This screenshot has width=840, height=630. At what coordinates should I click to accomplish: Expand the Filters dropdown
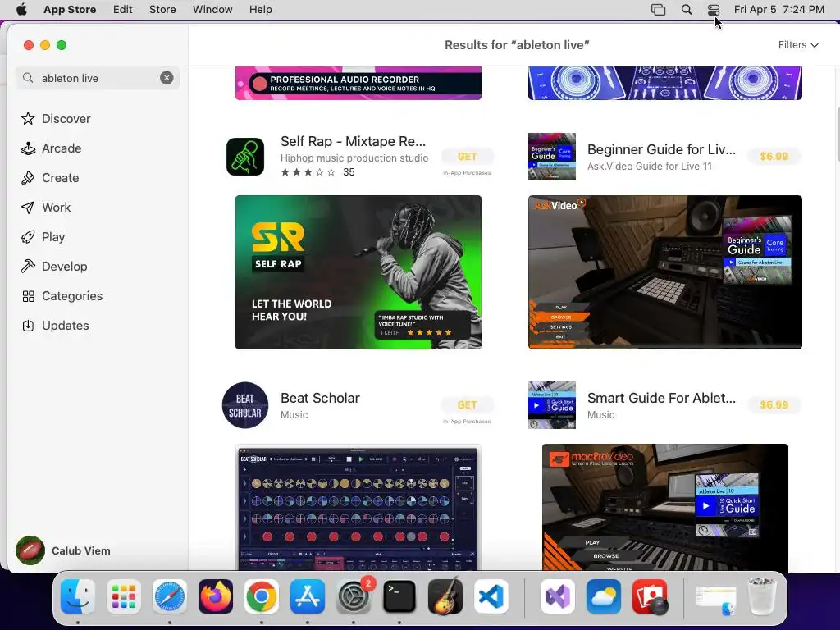[x=798, y=45]
